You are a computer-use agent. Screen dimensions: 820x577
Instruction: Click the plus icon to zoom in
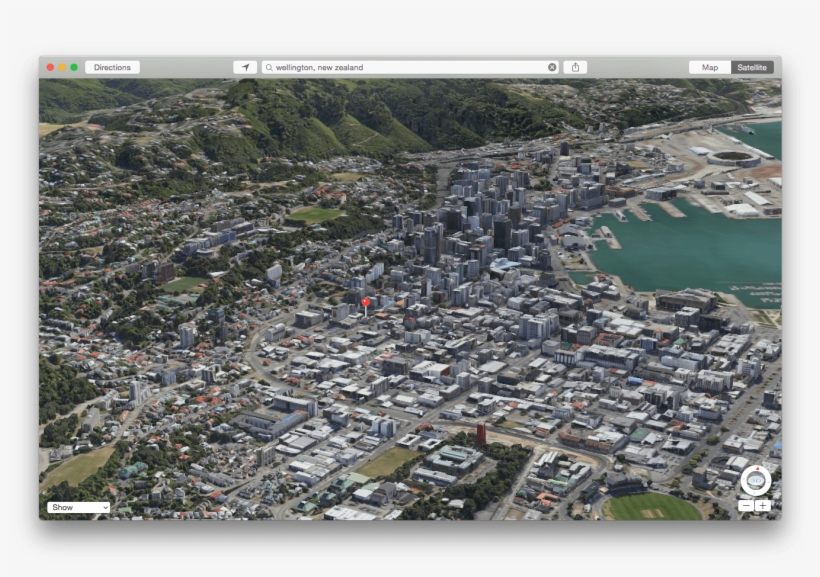pos(763,506)
